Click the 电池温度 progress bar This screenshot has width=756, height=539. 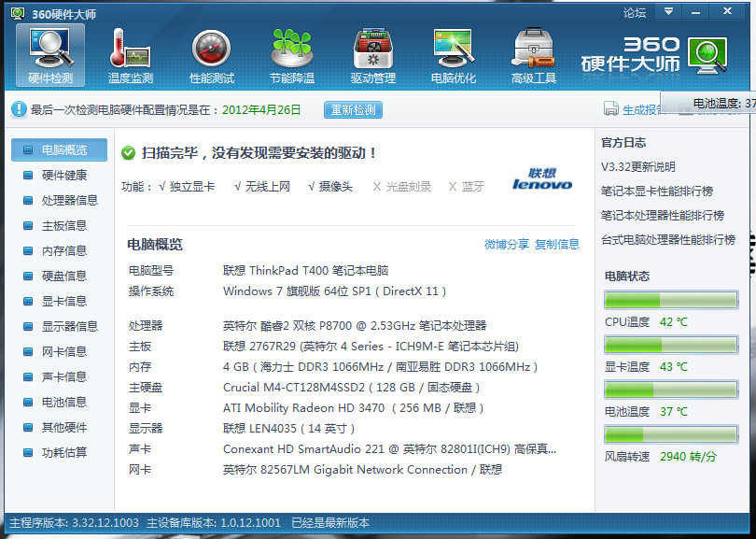(x=671, y=390)
